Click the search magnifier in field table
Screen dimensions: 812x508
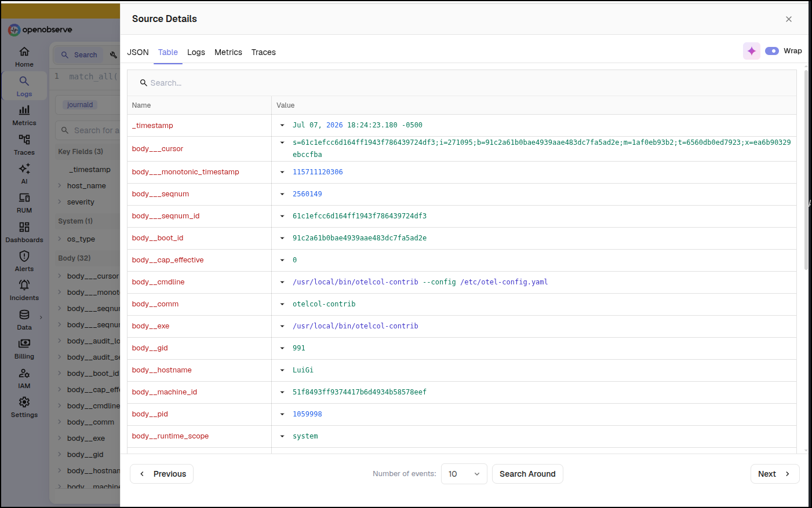143,83
